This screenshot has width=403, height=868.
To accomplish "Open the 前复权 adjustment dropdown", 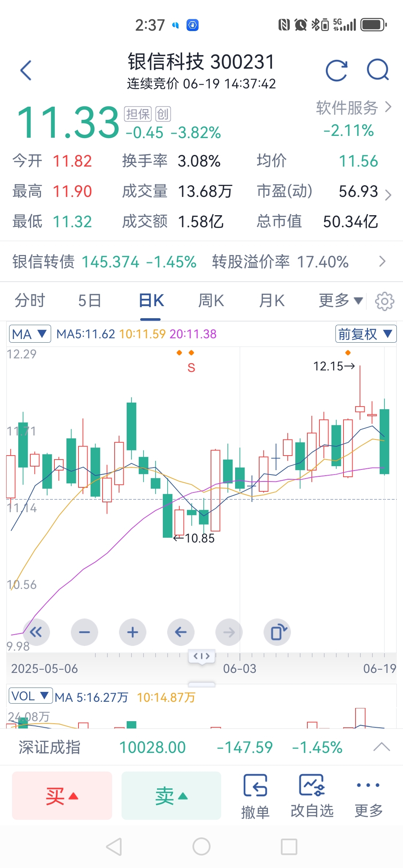I will (x=365, y=334).
